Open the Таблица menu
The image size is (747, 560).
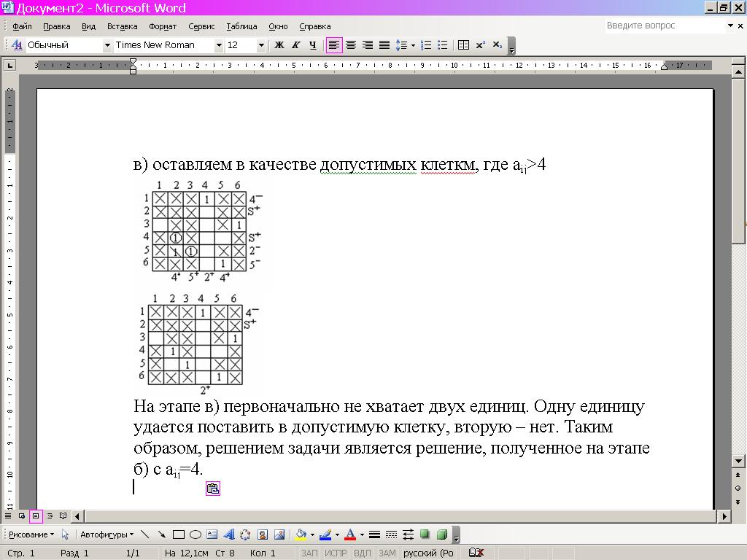tap(241, 26)
